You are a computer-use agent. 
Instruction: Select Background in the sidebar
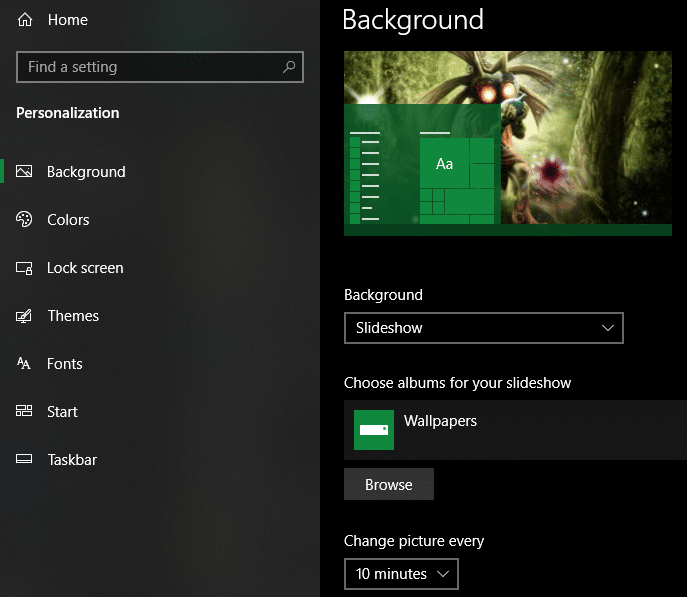[86, 172]
